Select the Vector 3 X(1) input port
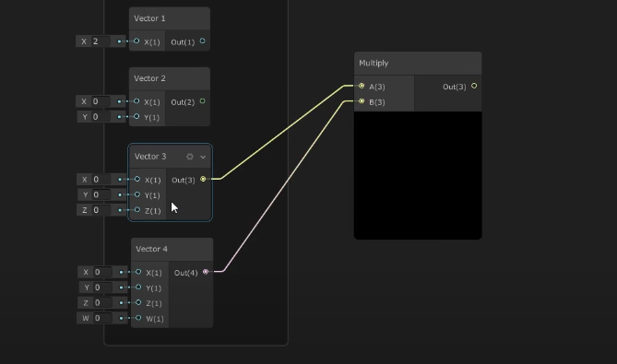Screen dimensions: 617x364 [x=137, y=179]
